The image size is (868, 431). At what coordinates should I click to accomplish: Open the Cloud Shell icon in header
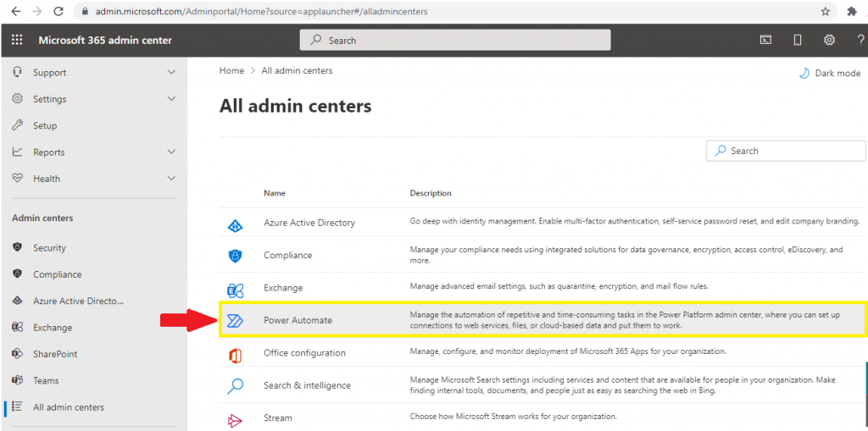tap(765, 40)
